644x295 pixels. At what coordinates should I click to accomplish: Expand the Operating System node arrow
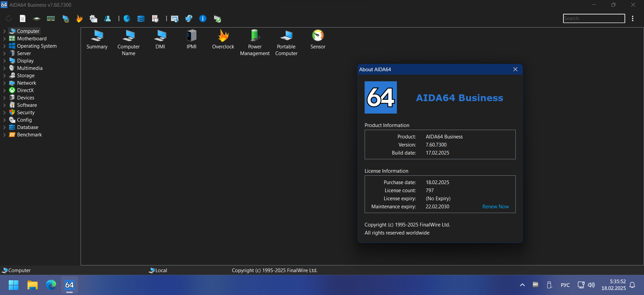click(x=4, y=46)
